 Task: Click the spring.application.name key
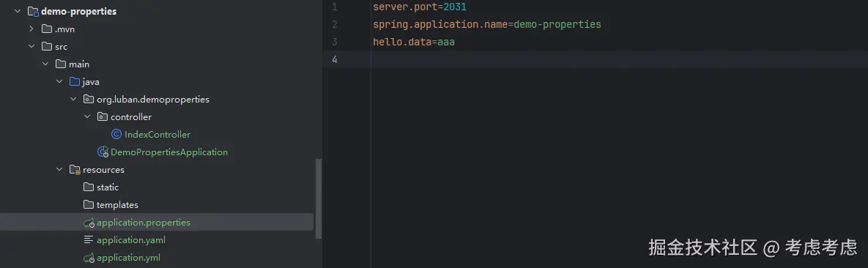click(440, 24)
